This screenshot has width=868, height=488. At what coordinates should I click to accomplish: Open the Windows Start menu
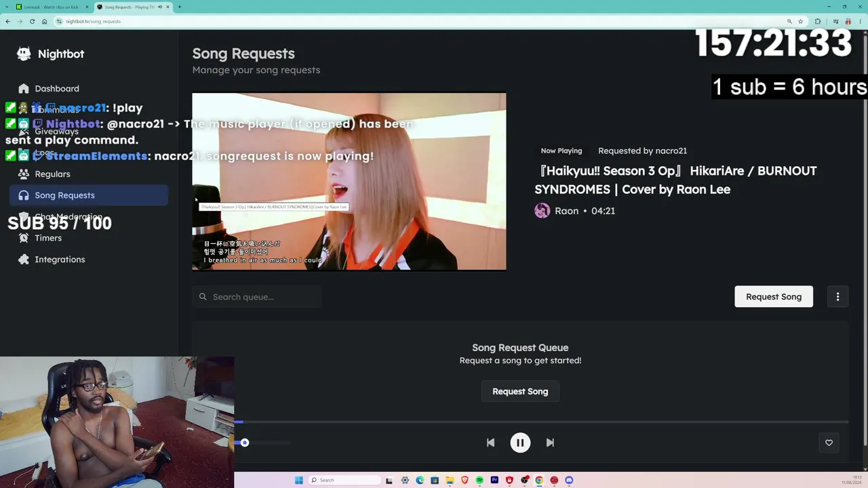tap(298, 481)
